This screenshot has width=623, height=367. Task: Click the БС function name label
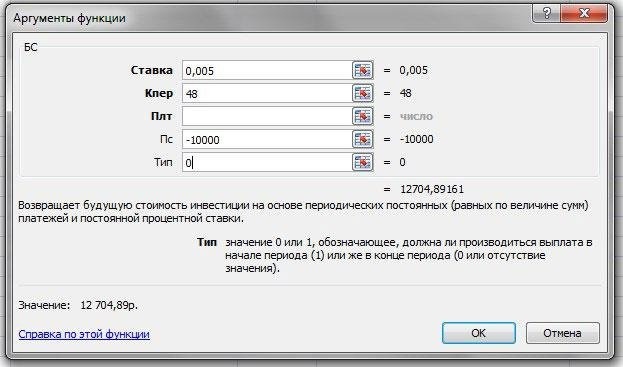click(x=31, y=48)
